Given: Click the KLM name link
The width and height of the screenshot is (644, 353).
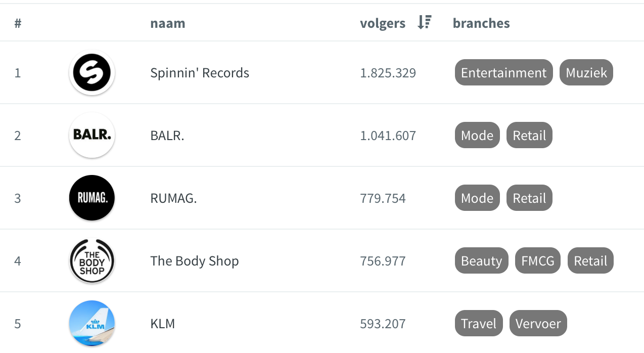Looking at the screenshot, I should (163, 324).
